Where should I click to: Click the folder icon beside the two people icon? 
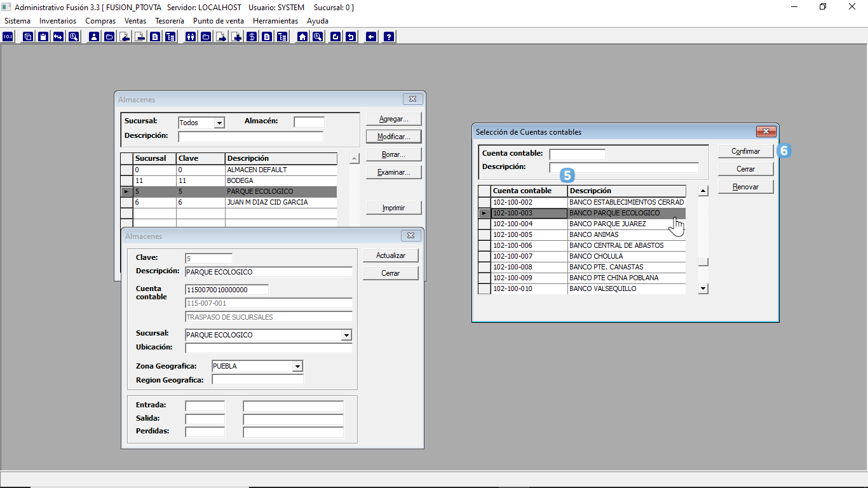tap(206, 37)
